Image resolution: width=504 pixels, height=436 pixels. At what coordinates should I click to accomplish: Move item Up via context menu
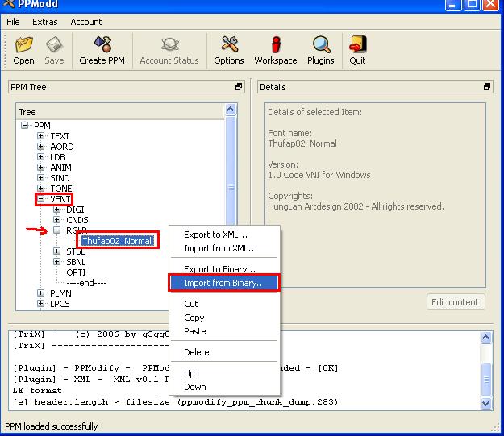click(x=224, y=373)
